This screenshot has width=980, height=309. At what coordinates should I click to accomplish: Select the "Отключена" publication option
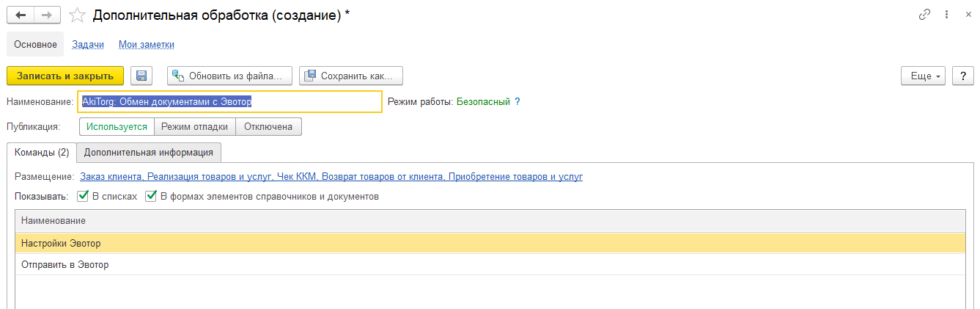[x=268, y=127]
